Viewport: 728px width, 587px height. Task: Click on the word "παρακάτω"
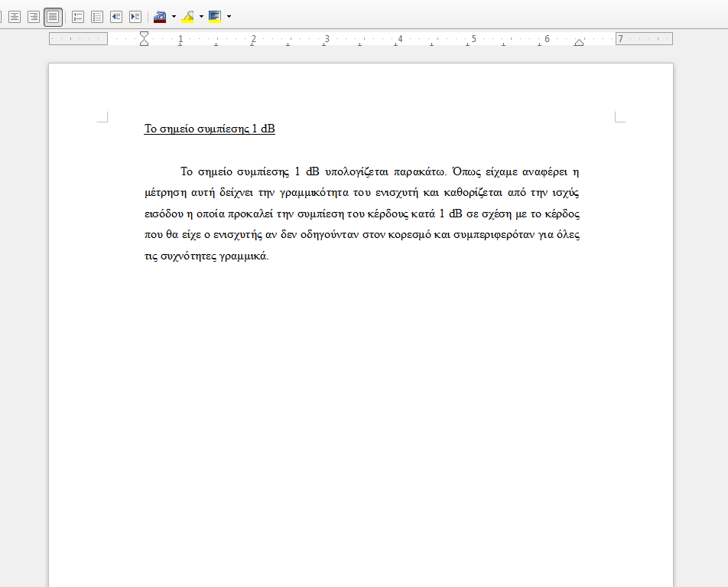[x=420, y=172]
